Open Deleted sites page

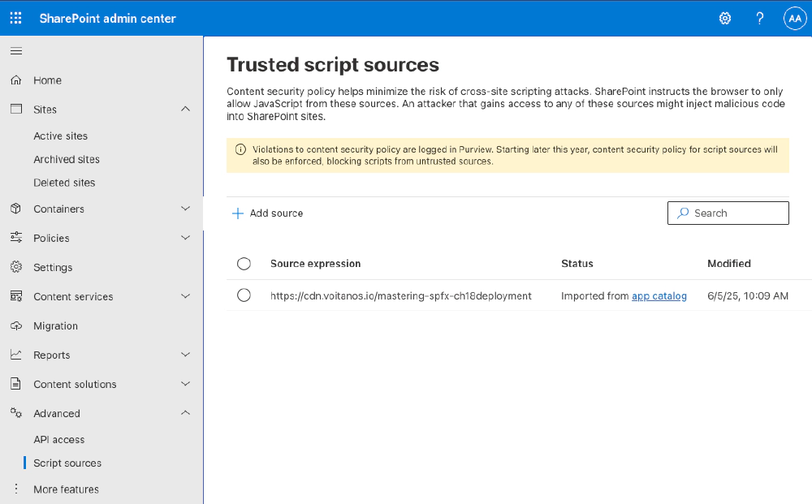point(64,183)
